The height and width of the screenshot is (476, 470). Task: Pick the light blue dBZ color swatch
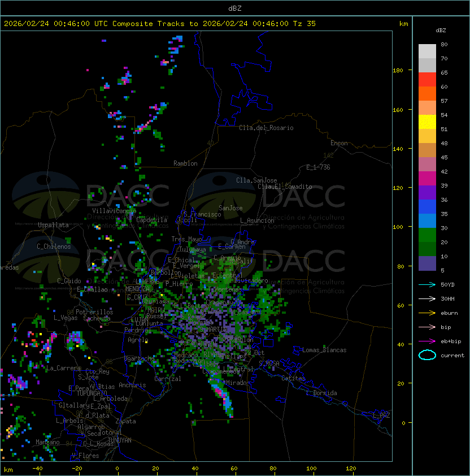click(427, 221)
